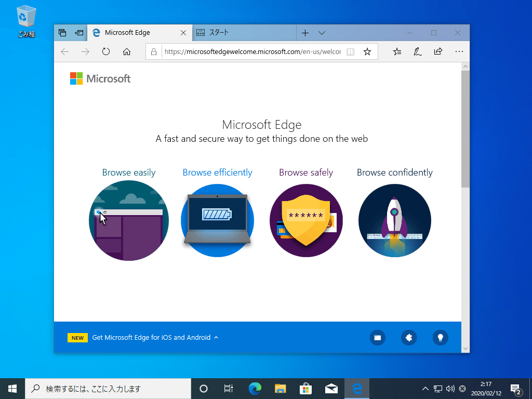This screenshot has width=532, height=399.
Task: Click the address bar URL field
Action: [252, 51]
